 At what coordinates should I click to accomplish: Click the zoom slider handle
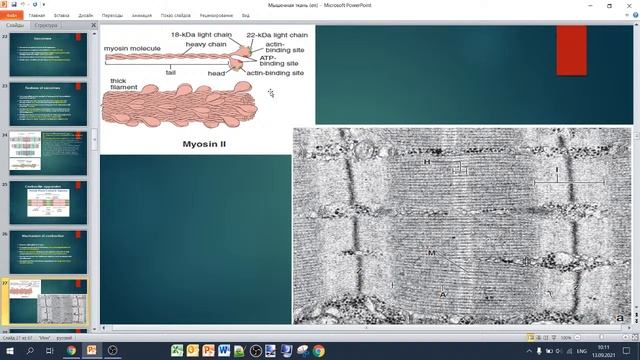[x=601, y=338]
